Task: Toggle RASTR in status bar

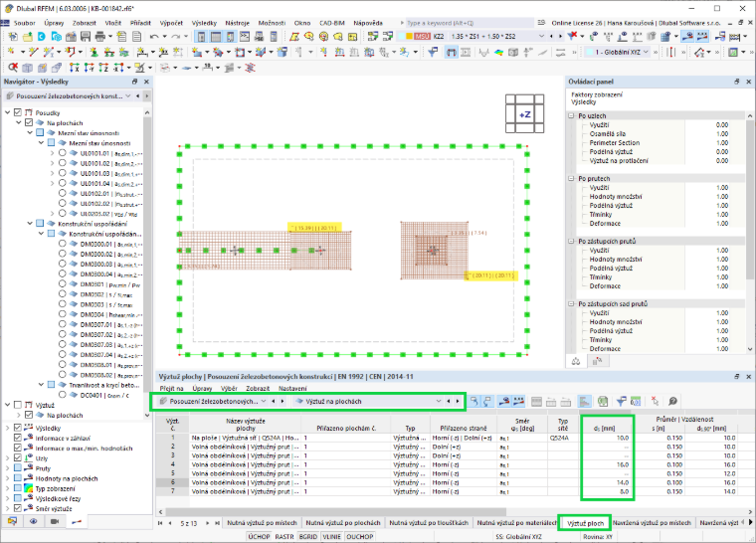Action: (x=284, y=536)
